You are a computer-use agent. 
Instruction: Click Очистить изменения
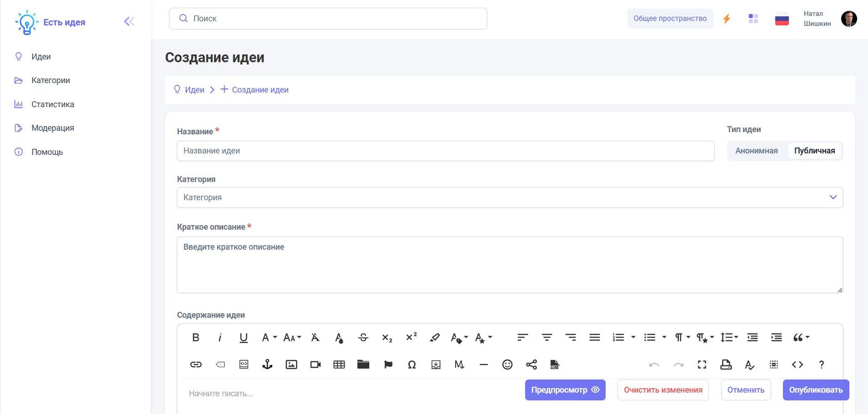(x=663, y=390)
